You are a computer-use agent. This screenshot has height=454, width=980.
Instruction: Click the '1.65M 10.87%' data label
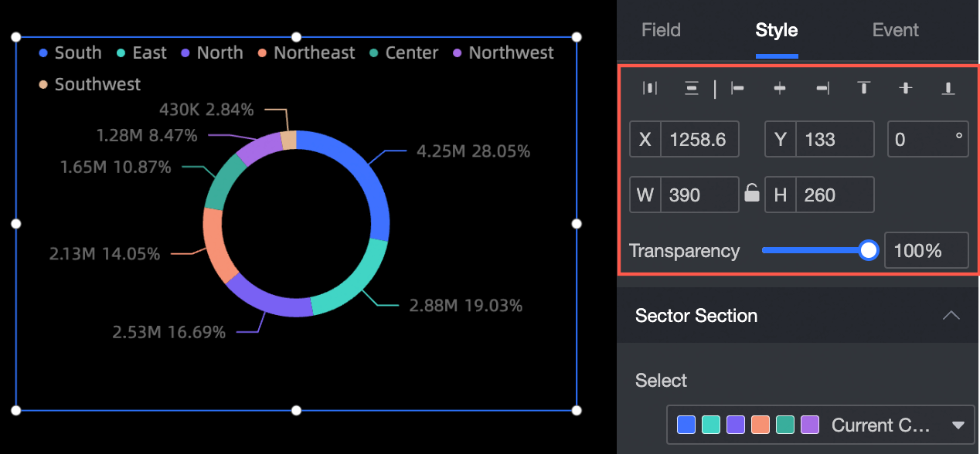click(116, 167)
